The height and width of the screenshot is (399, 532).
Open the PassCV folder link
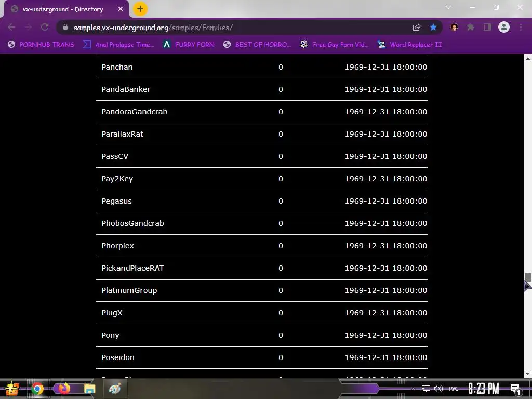click(115, 156)
